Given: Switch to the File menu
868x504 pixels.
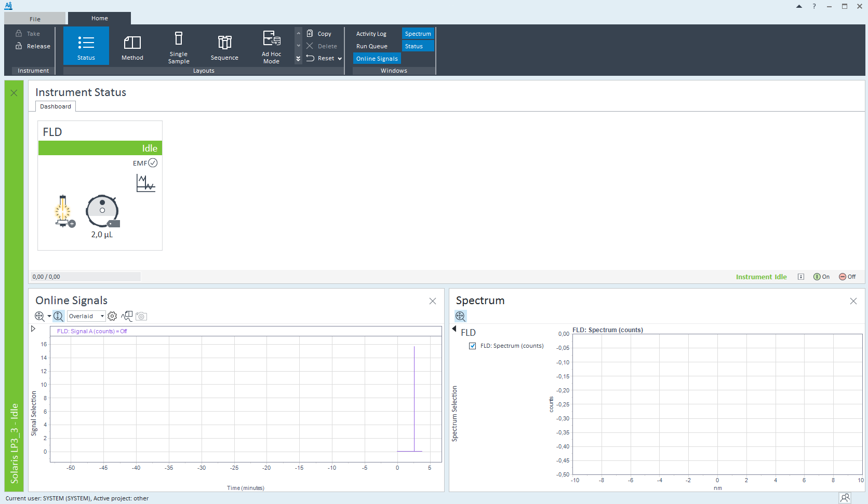Looking at the screenshot, I should 34,18.
